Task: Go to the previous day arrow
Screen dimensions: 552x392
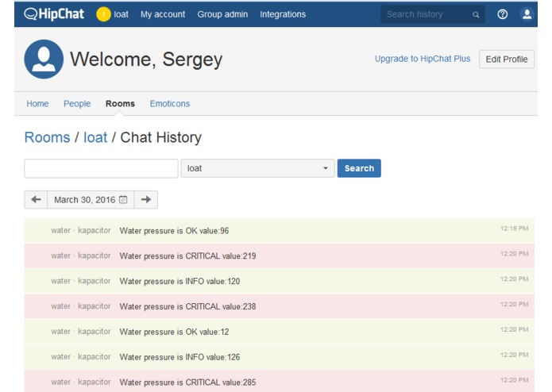Action: click(36, 200)
